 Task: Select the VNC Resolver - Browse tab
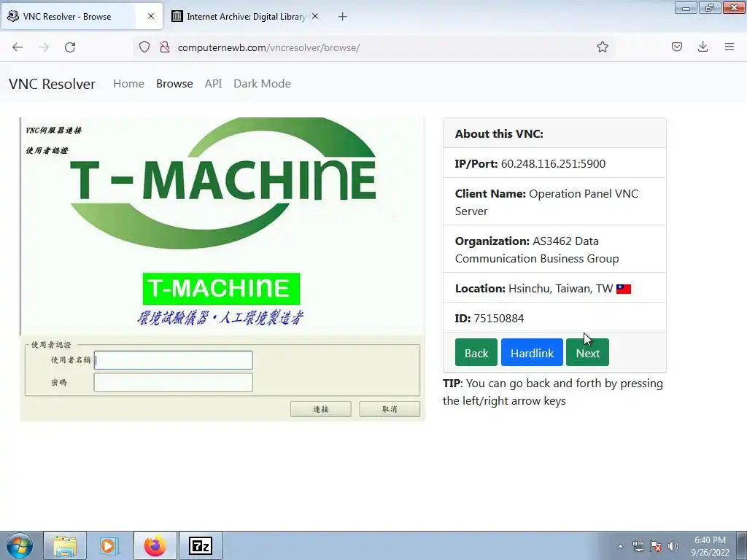[82, 16]
